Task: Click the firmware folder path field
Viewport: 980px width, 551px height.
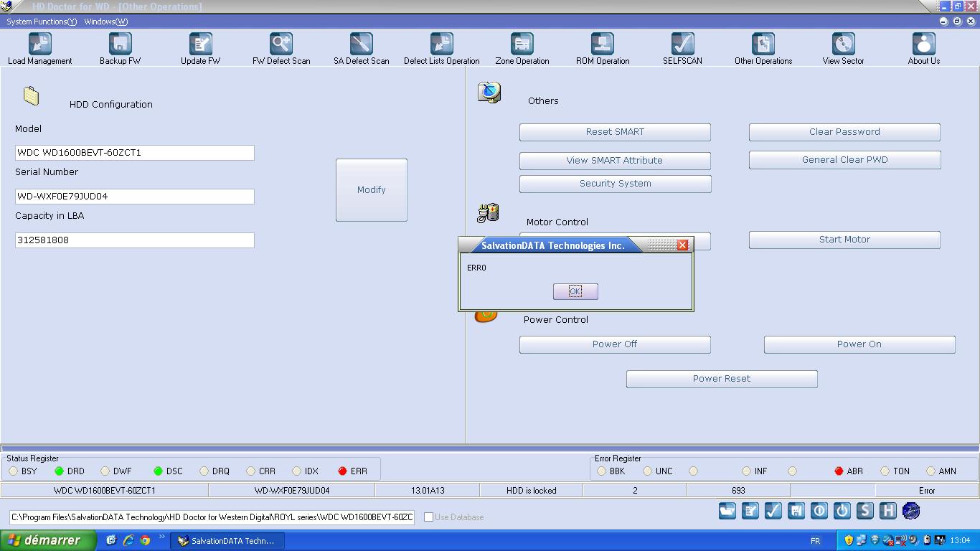Action: click(212, 517)
